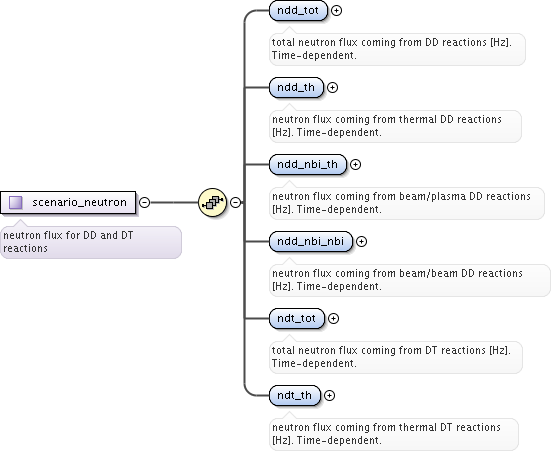Select the ndd_tot element
Screen dimensions: 558x454
tap(298, 10)
